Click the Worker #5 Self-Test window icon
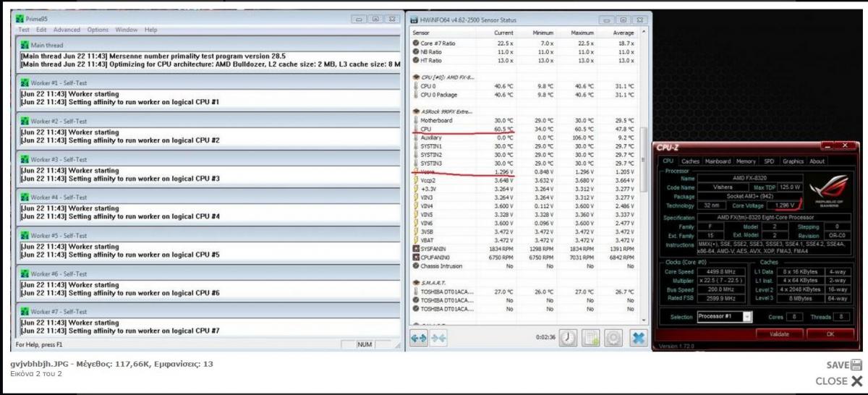The image size is (868, 395). [x=25, y=236]
